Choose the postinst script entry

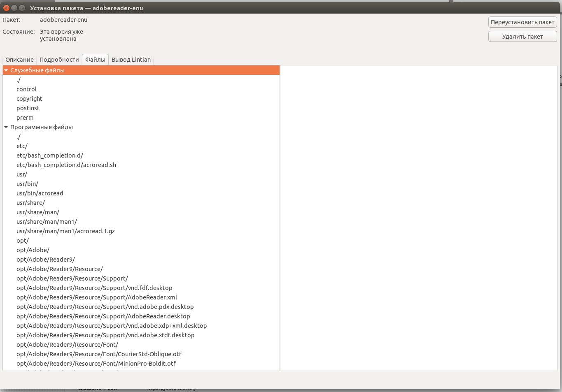pyautogui.click(x=141, y=108)
